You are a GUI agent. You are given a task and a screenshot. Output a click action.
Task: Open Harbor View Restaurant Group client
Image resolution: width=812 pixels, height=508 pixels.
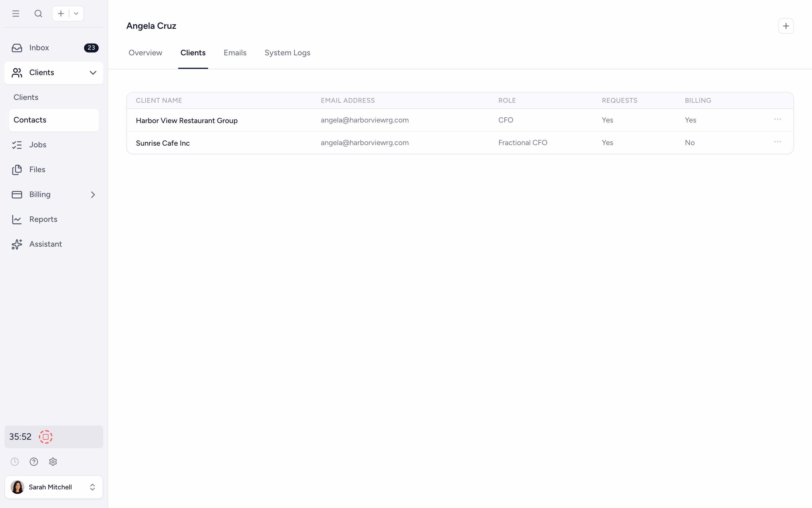pyautogui.click(x=187, y=121)
